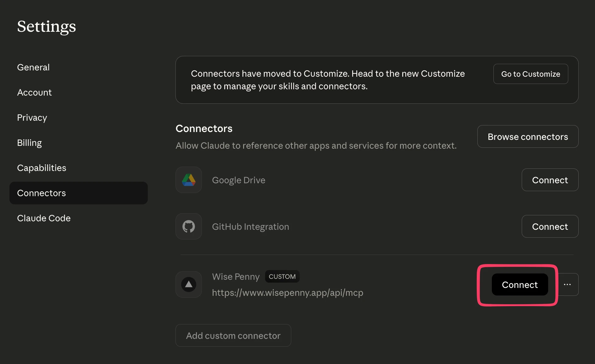The image size is (595, 364).
Task: Click Add custom connector
Action: pos(233,335)
